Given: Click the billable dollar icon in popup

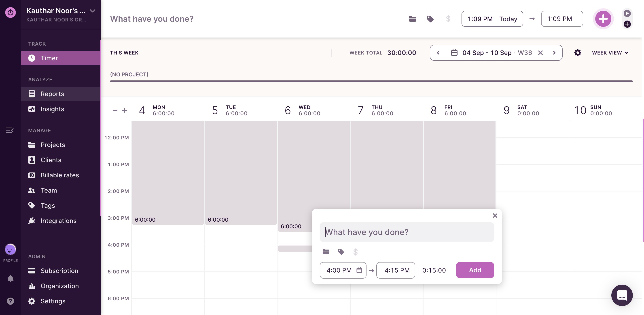Looking at the screenshot, I should coord(355,252).
